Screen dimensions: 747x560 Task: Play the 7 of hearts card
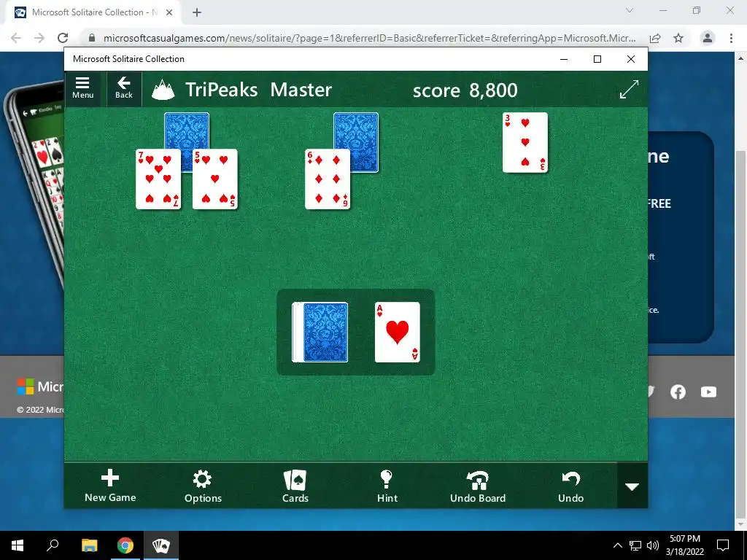pos(158,179)
